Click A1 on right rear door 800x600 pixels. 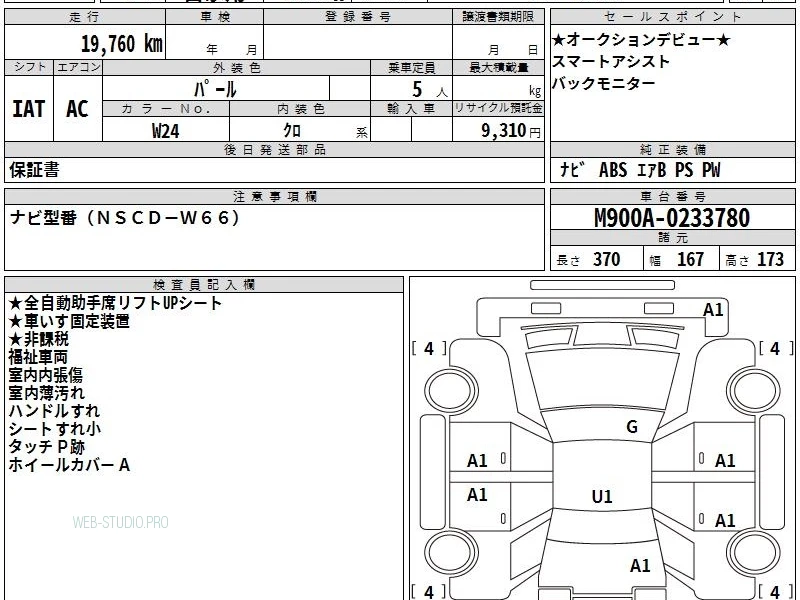725,520
